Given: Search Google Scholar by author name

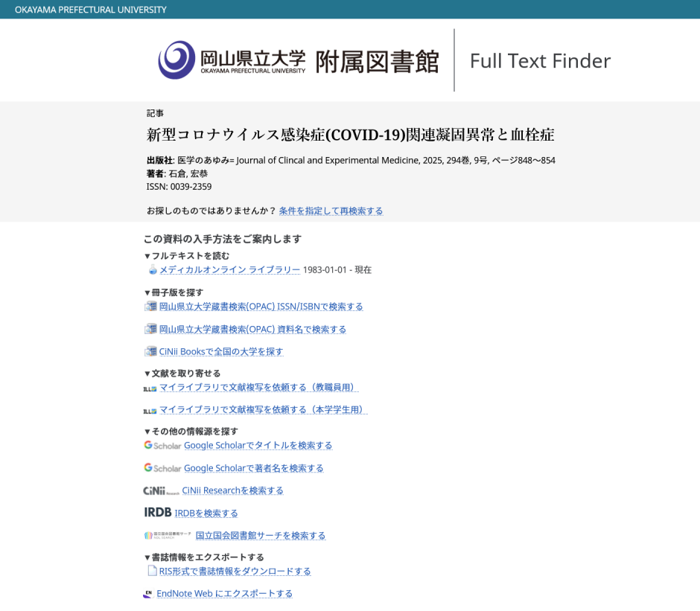Looking at the screenshot, I should point(253,468).
